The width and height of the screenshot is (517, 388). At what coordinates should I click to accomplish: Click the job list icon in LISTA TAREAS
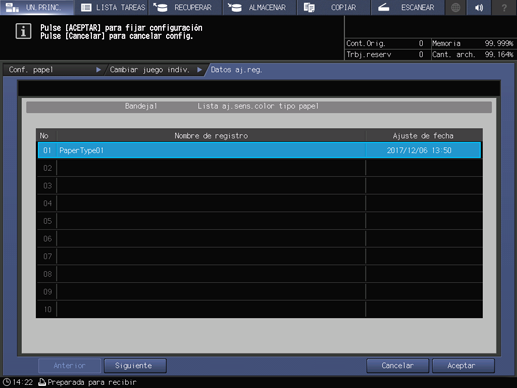[x=86, y=7]
